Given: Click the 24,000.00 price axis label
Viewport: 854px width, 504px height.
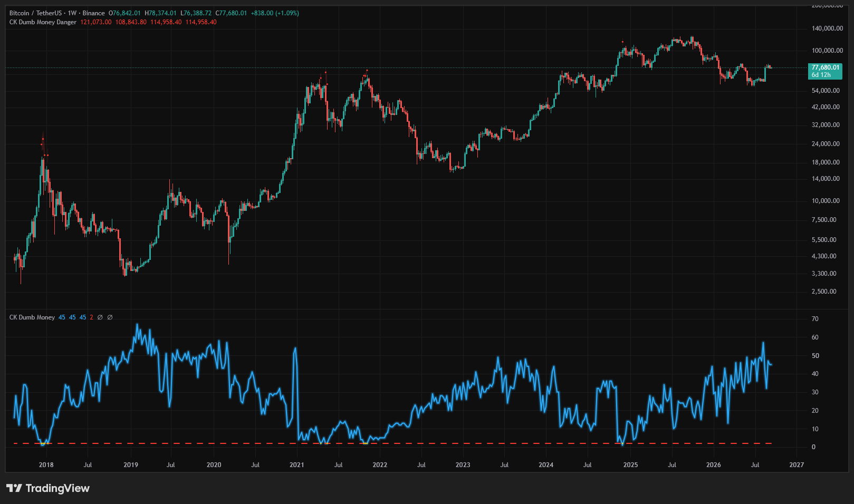Looking at the screenshot, I should 826,144.
